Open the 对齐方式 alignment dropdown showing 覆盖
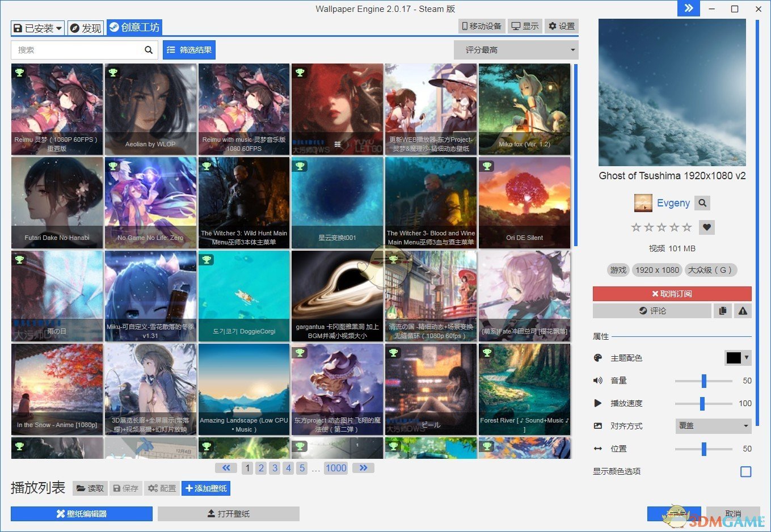This screenshot has width=771, height=532. point(713,426)
